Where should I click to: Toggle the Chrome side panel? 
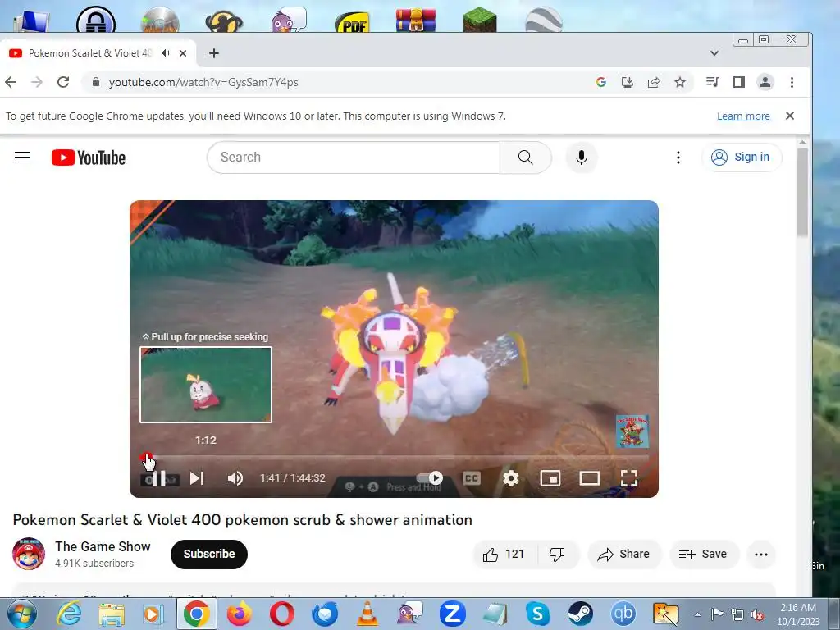pos(739,82)
